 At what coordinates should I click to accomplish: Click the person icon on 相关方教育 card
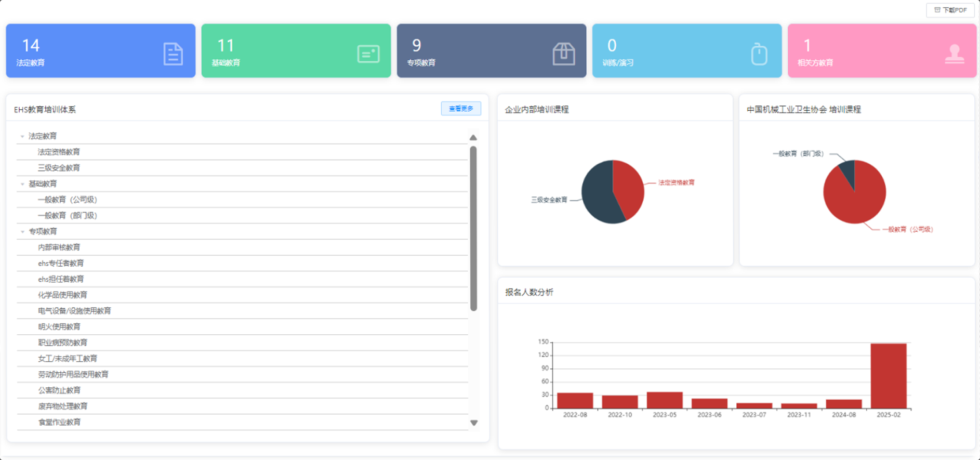click(x=954, y=54)
